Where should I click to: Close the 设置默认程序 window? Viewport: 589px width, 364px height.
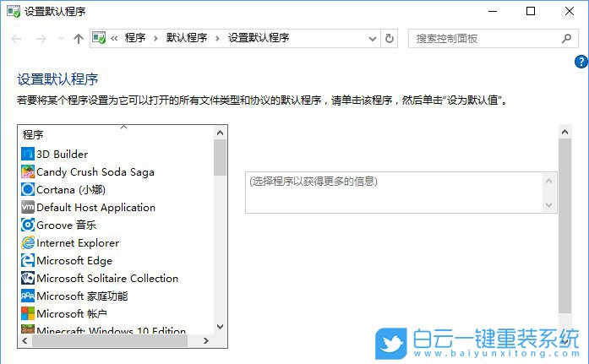(x=569, y=11)
